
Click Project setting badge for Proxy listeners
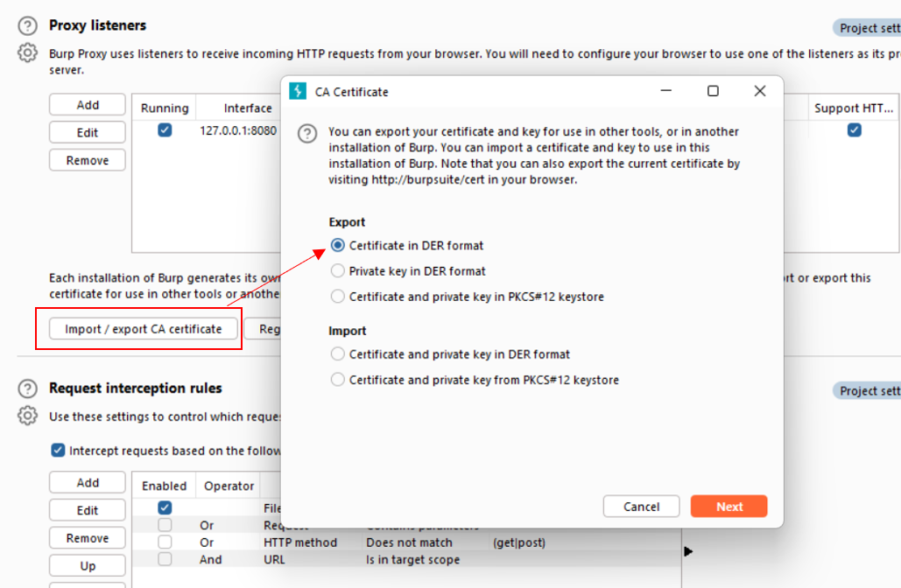click(x=867, y=28)
